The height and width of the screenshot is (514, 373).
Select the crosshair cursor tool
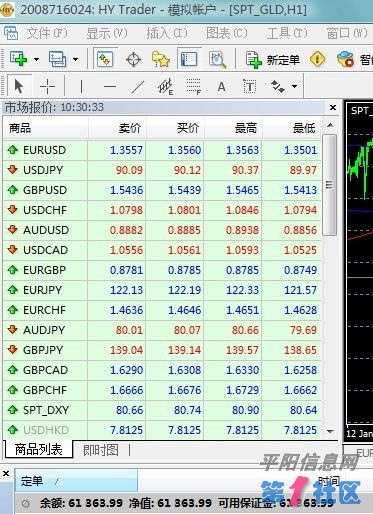(x=47, y=87)
